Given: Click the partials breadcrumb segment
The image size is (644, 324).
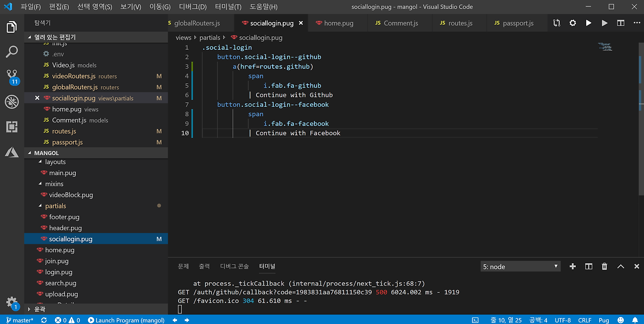Looking at the screenshot, I should pyautogui.click(x=210, y=38).
